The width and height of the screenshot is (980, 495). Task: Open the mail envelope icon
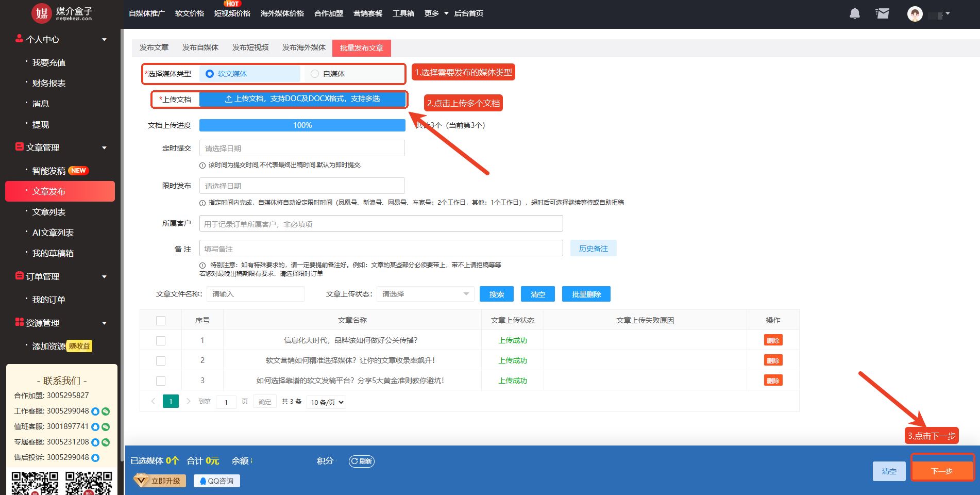882,13
